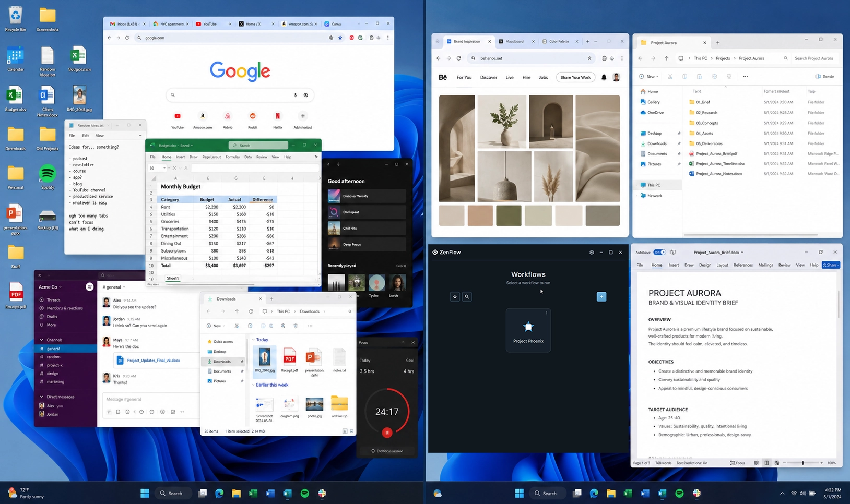Click End focus session button
Viewport: 850px width, 504px height.
click(x=387, y=451)
